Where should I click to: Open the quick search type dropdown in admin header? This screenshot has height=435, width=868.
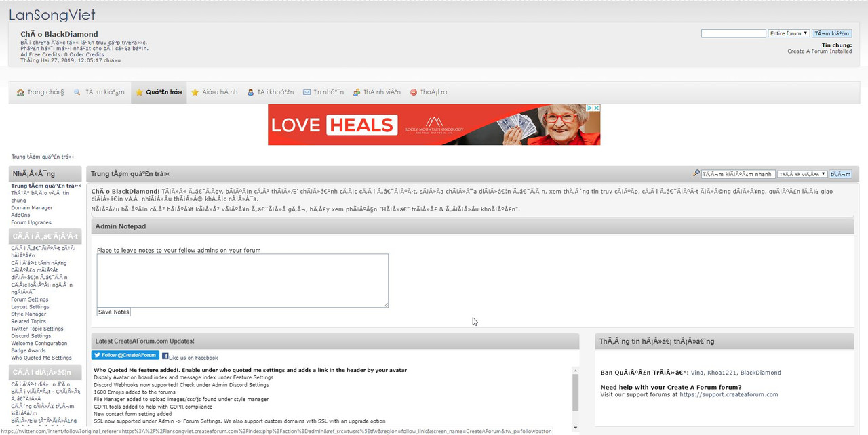pos(802,174)
